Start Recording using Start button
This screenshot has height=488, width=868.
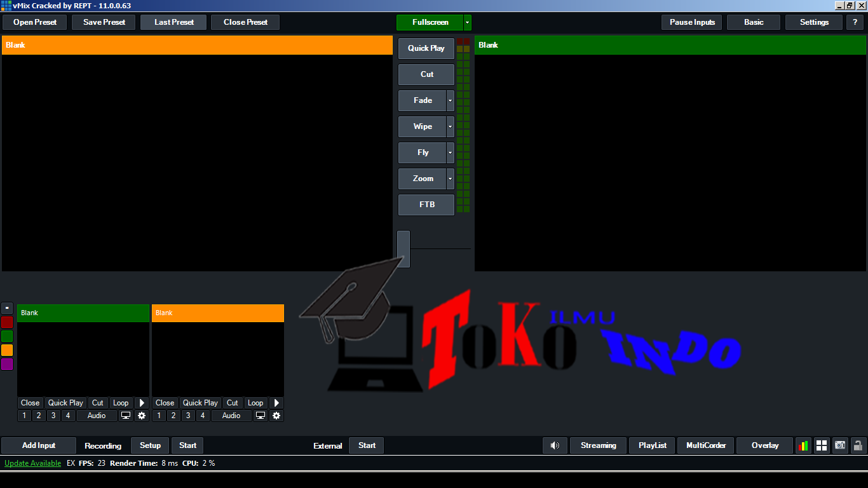point(187,445)
